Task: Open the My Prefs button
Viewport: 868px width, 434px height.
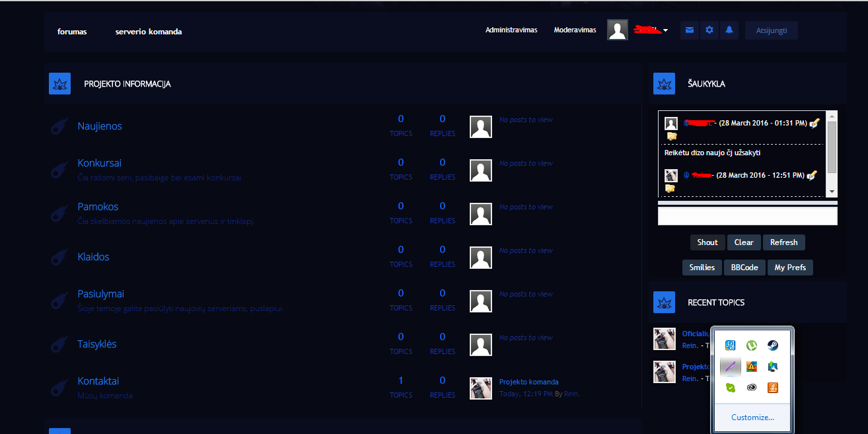Action: (790, 268)
